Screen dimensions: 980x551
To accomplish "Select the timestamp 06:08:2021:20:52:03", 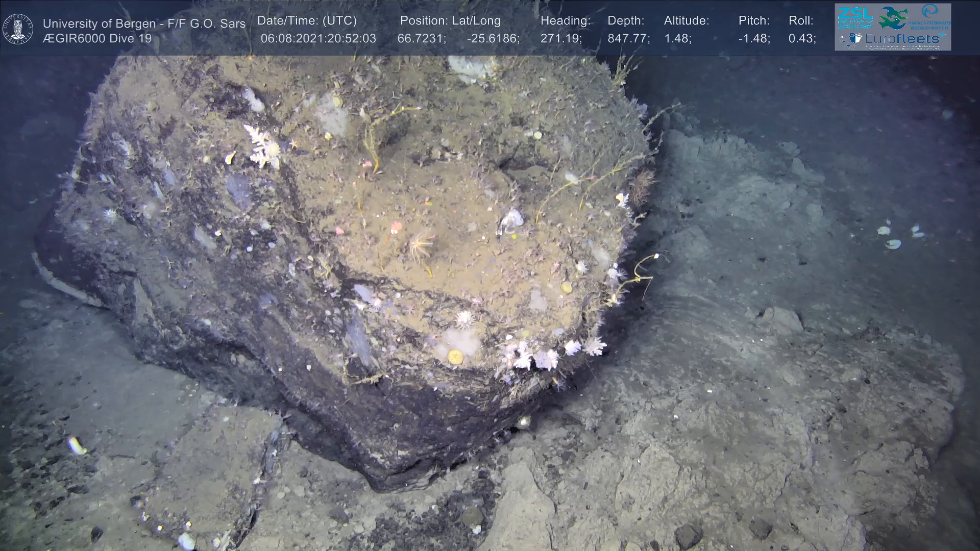I will coord(318,39).
